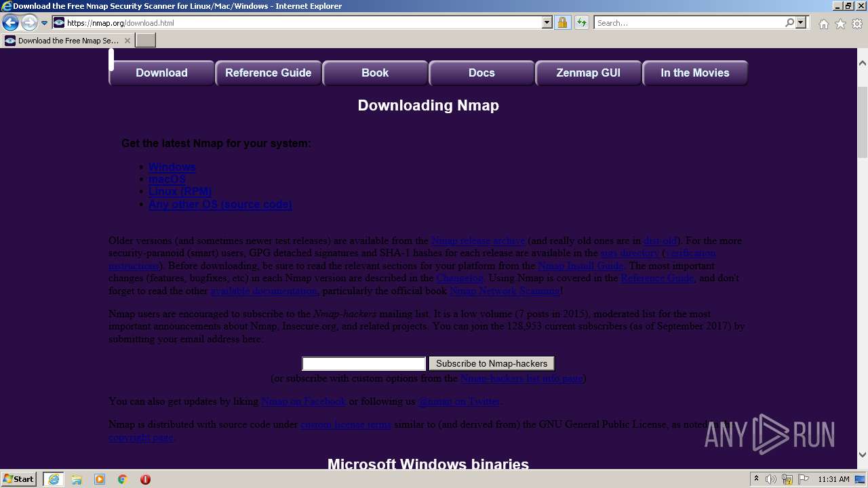
Task: View security report via lock icon
Action: [562, 23]
